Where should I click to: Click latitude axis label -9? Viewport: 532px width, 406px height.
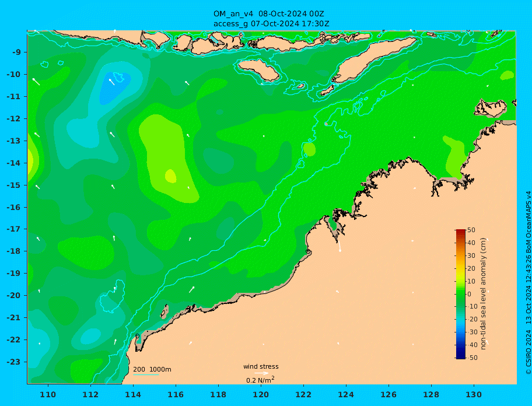(17, 52)
